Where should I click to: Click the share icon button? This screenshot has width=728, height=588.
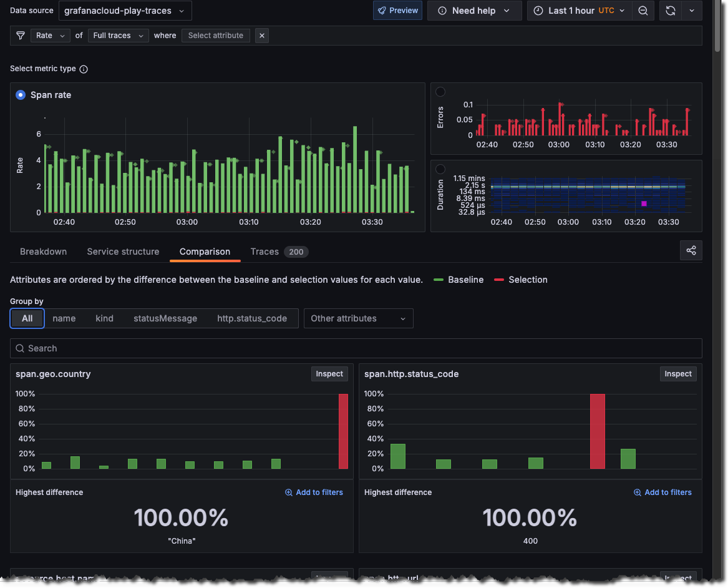pos(691,250)
